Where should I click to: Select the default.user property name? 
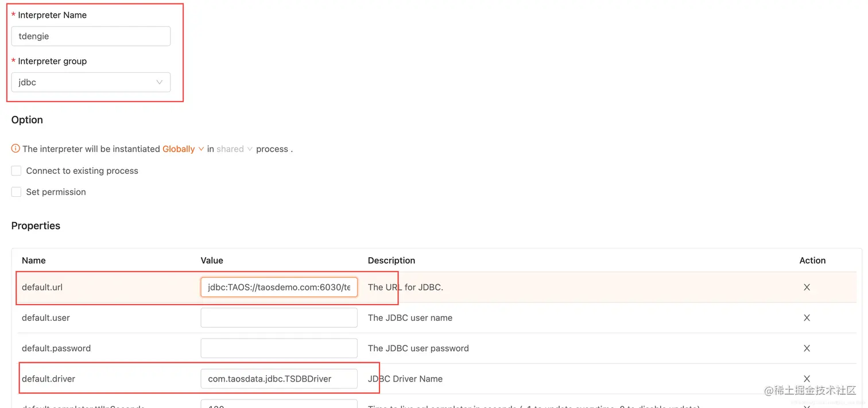coord(46,317)
